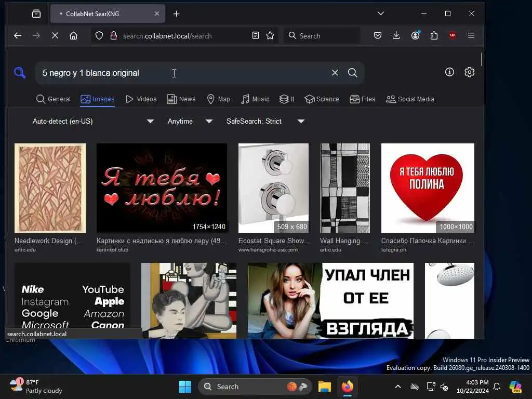Click the www.hansgrohe-usa.com source link
The width and height of the screenshot is (532, 399).
coord(268,250)
